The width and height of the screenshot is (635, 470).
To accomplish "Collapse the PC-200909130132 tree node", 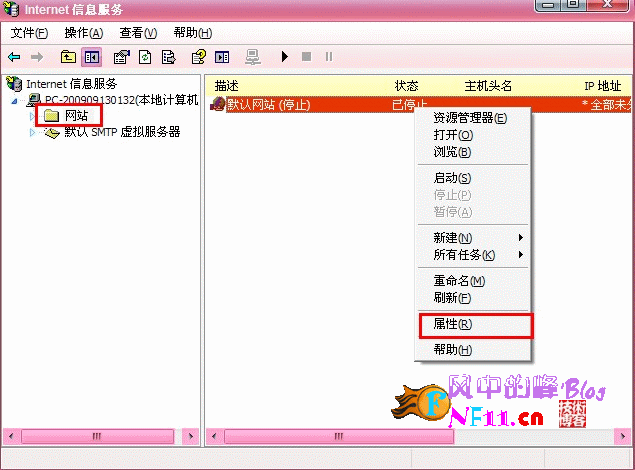I will pos(15,101).
